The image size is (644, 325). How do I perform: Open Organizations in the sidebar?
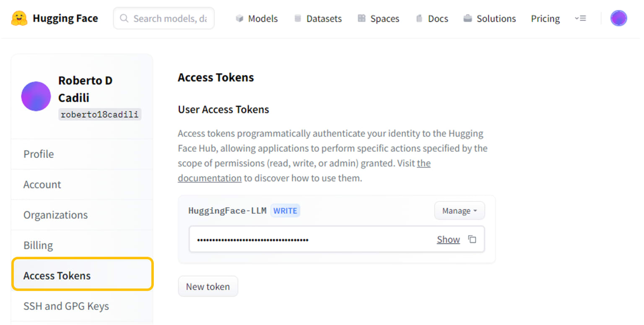tap(82, 215)
